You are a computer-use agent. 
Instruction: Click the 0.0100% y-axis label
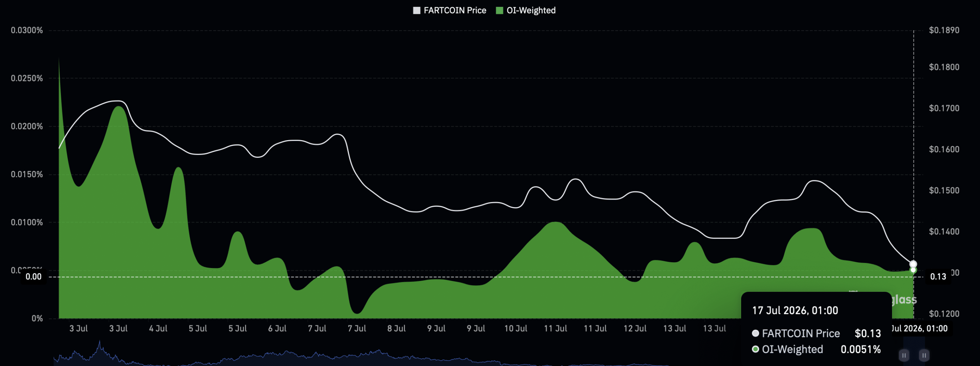[x=27, y=222]
